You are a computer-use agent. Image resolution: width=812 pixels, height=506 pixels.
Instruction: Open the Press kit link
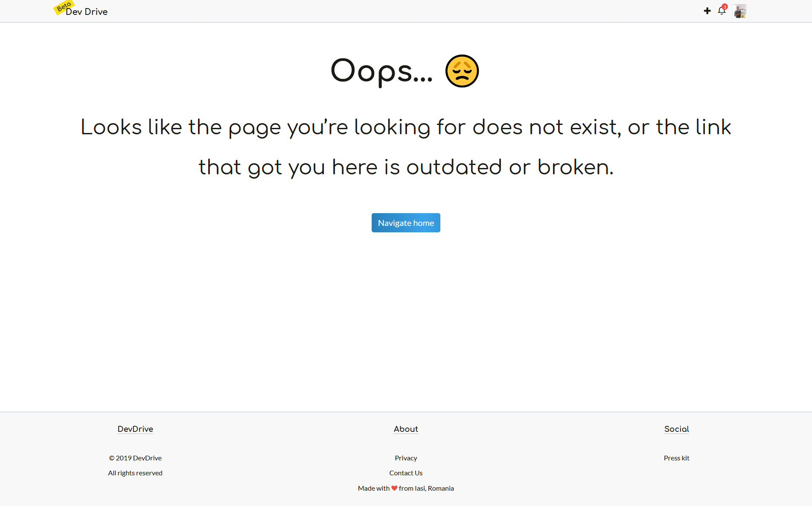point(676,458)
